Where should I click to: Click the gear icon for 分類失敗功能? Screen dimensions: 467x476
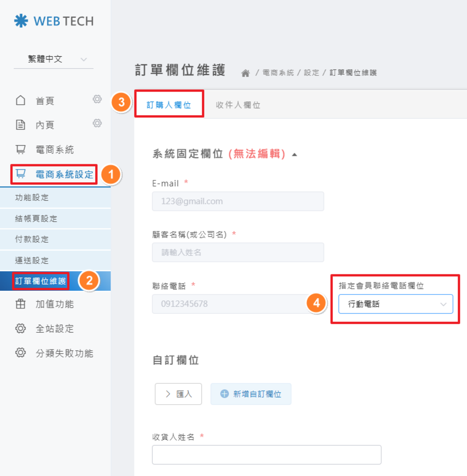click(21, 353)
